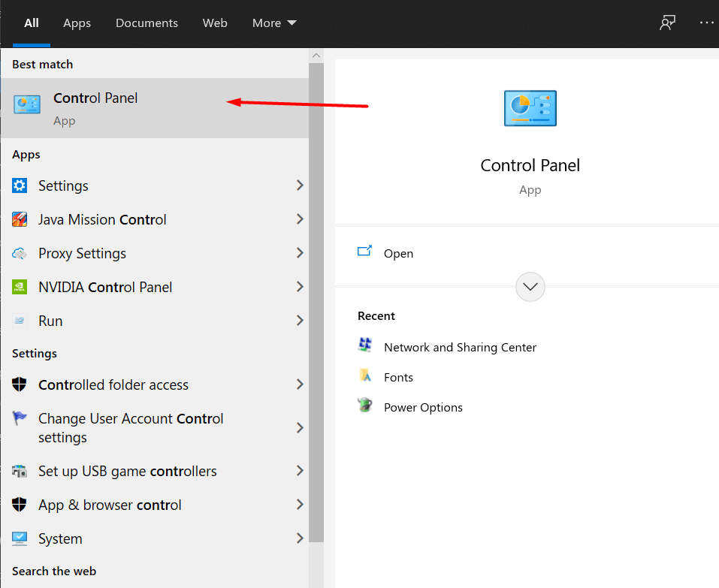
Task: Click the Network and Sharing Center icon
Action: pyautogui.click(x=366, y=346)
